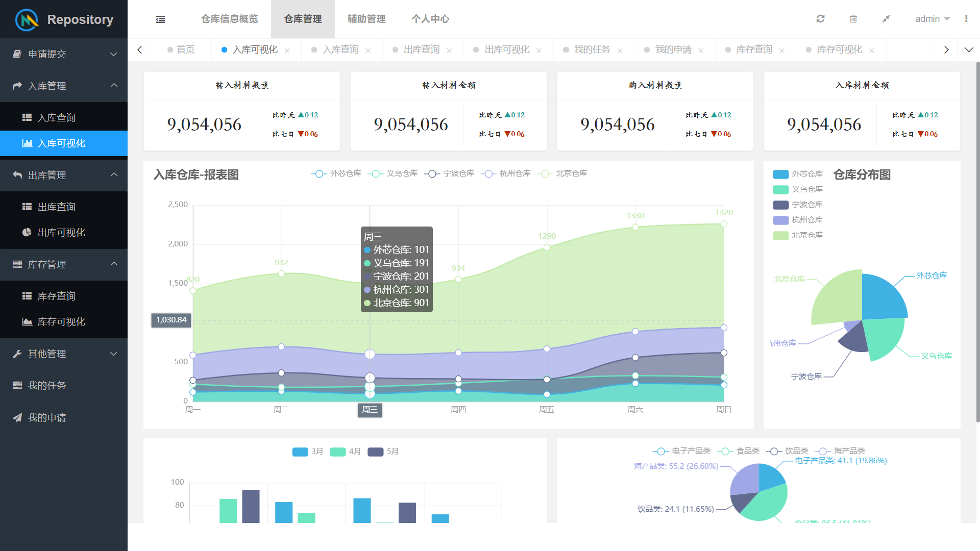Switch to 辅助管理 top menu
The width and height of the screenshot is (980, 551).
click(x=366, y=19)
